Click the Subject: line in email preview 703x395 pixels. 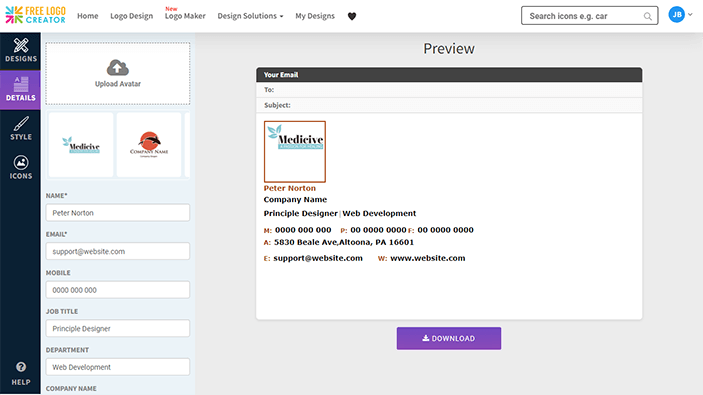pos(449,105)
